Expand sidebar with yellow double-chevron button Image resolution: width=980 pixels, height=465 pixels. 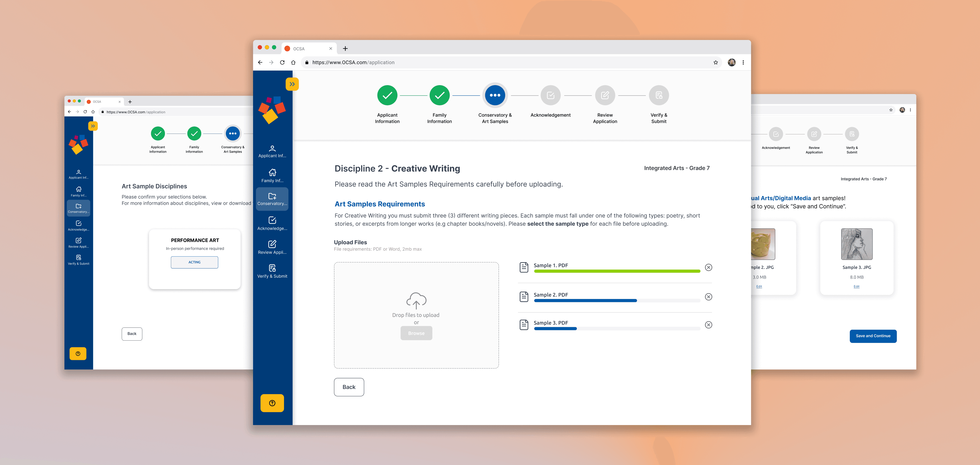tap(292, 84)
